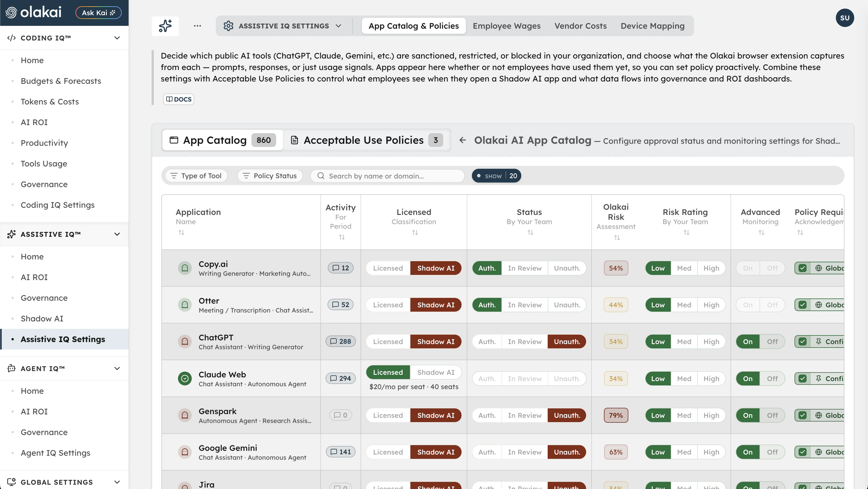The height and width of the screenshot is (489, 868).
Task: Click the Genspark 79% risk score badge
Action: coord(616,415)
